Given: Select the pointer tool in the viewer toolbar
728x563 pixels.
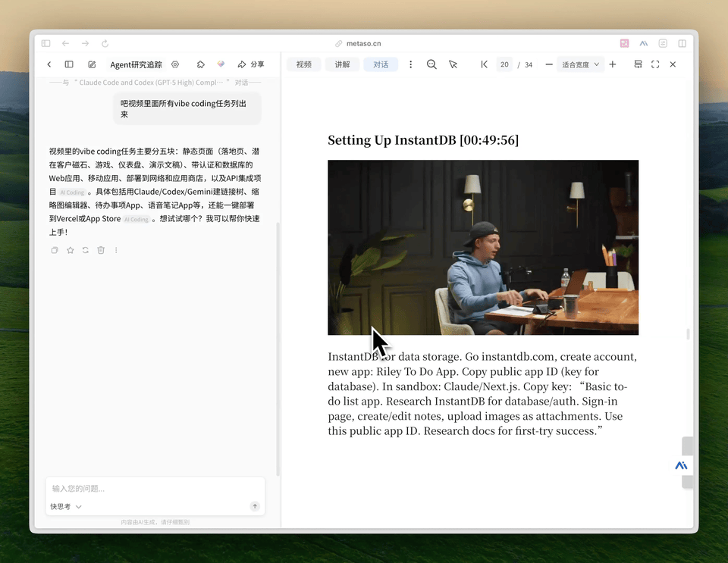Looking at the screenshot, I should pos(453,64).
